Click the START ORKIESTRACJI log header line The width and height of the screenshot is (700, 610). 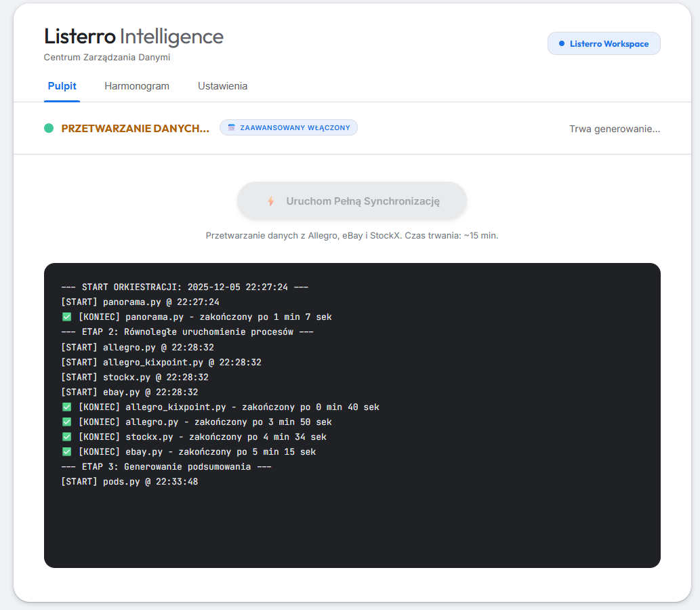point(184,287)
